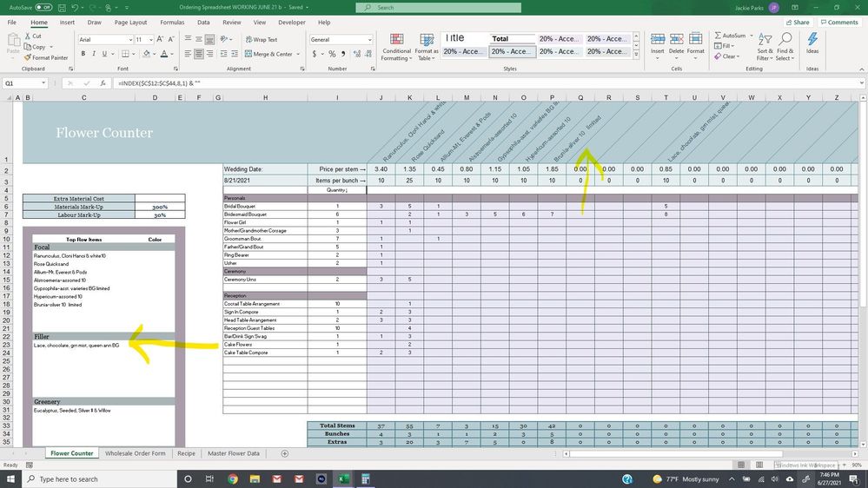The image size is (868, 488).
Task: Apply the Font Color button
Action: (164, 54)
